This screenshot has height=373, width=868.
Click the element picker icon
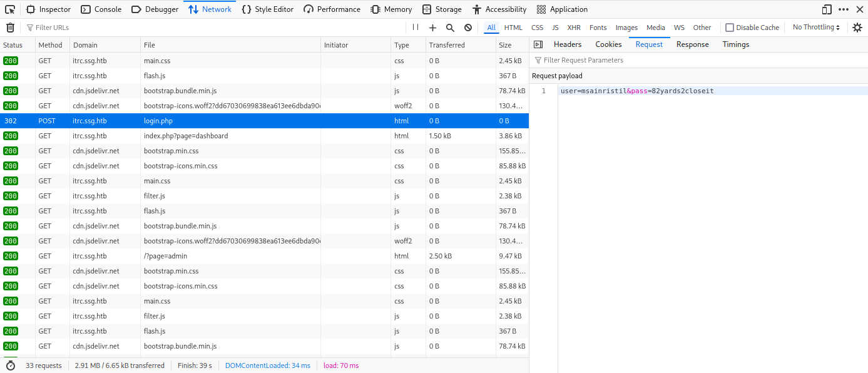[10, 9]
